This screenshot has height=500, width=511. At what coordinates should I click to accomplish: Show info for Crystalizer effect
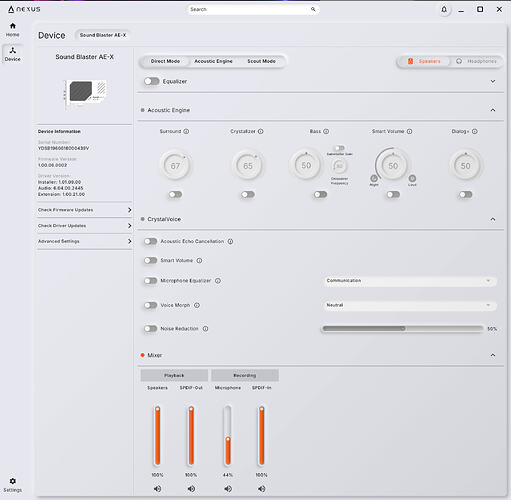tap(261, 131)
